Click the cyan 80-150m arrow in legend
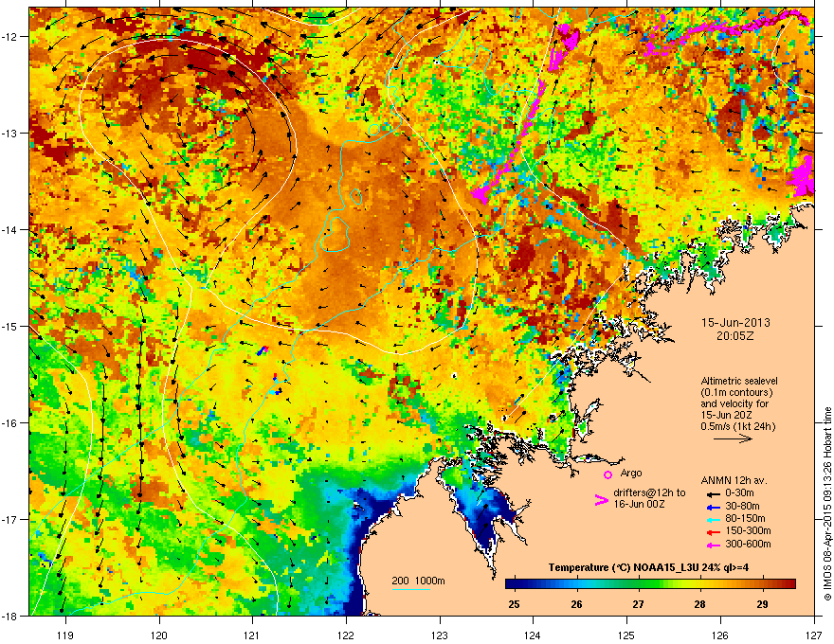The width and height of the screenshot is (834, 644). 713,519
